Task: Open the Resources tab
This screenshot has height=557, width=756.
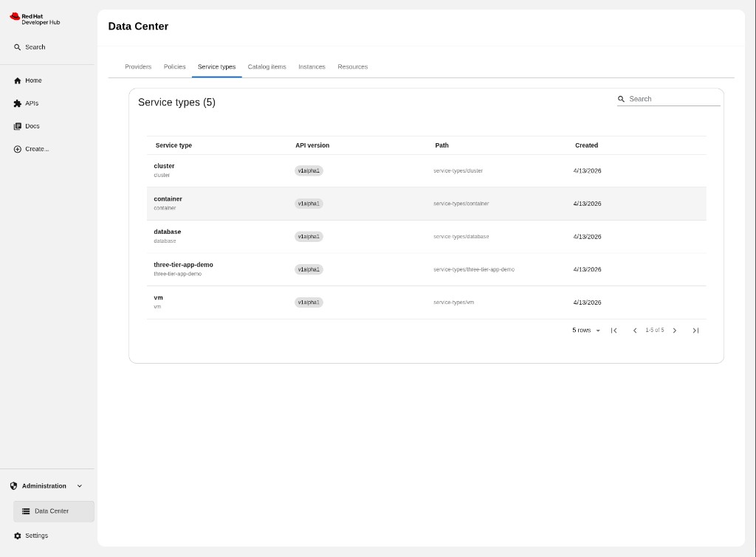Action: pos(352,66)
